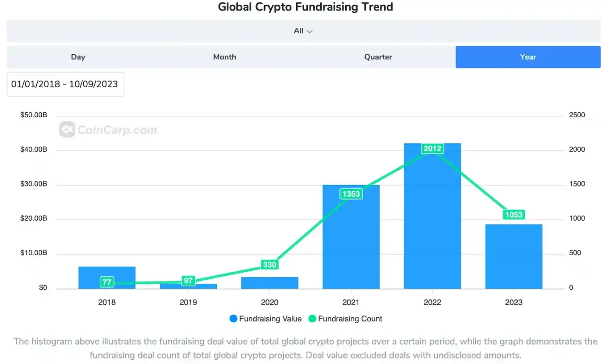
Task: Click the 2023 fundraising value bar
Action: click(x=514, y=256)
